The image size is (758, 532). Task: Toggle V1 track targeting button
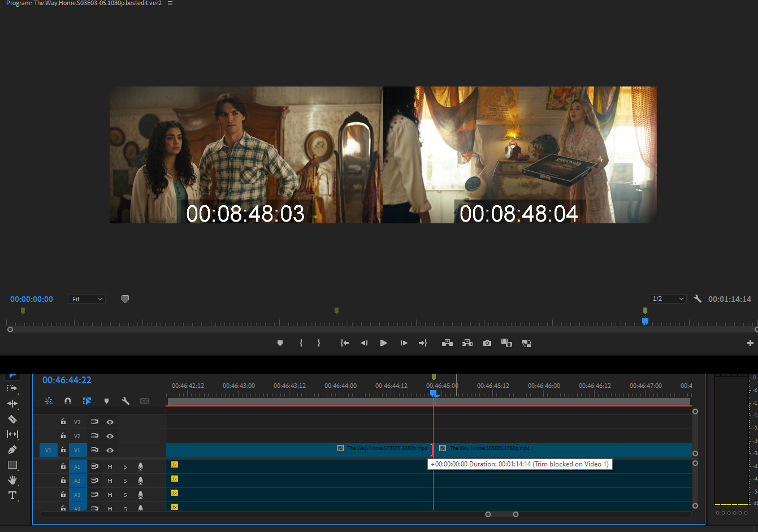pyautogui.click(x=77, y=450)
